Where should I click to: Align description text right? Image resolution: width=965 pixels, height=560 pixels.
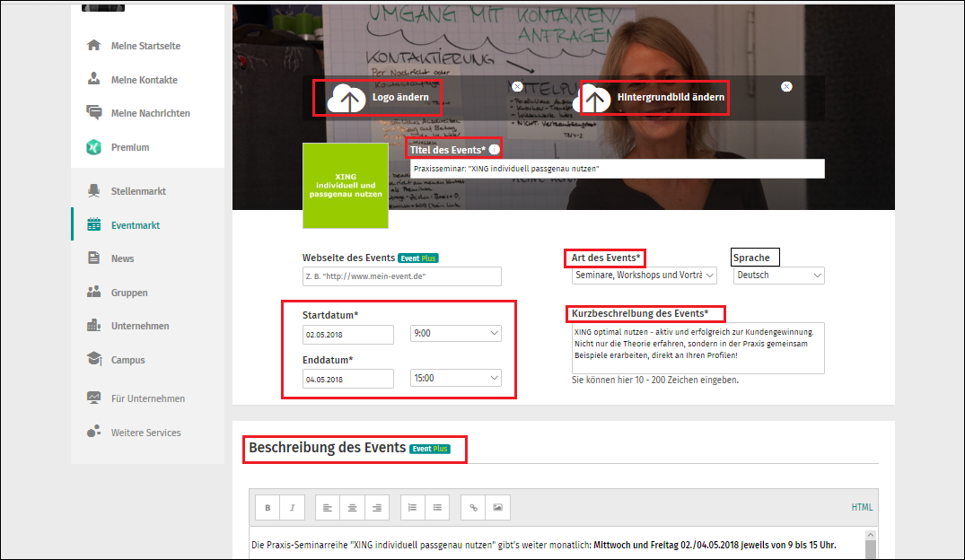377,508
